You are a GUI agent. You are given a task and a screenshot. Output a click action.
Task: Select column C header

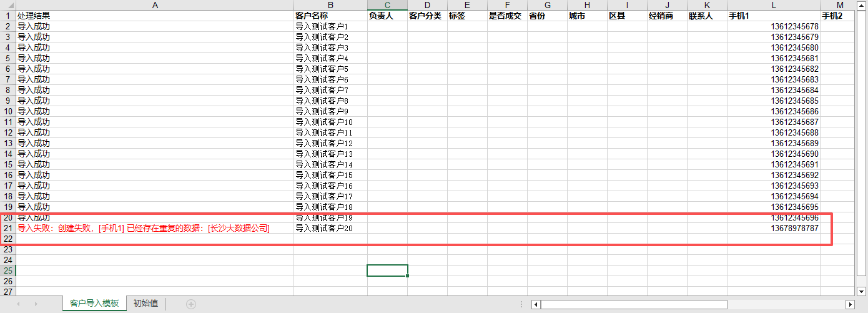click(387, 5)
